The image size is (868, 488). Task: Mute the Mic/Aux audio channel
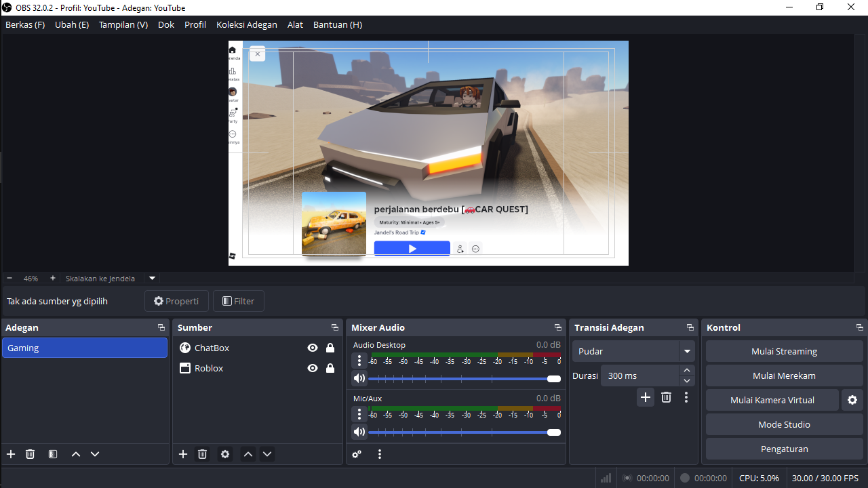[359, 432]
